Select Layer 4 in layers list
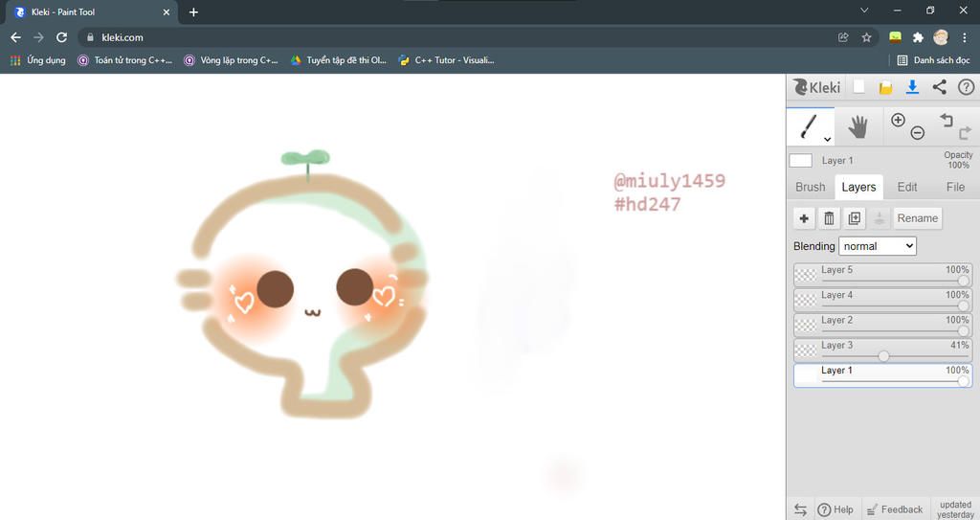 pos(882,300)
